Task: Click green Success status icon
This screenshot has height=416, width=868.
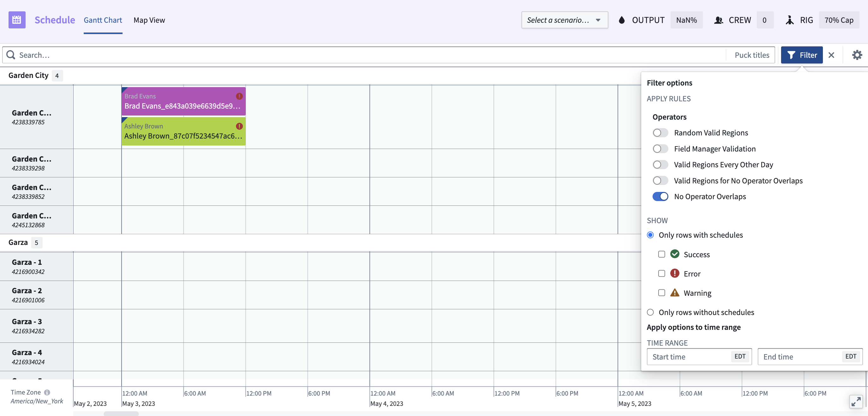Action: click(x=675, y=254)
